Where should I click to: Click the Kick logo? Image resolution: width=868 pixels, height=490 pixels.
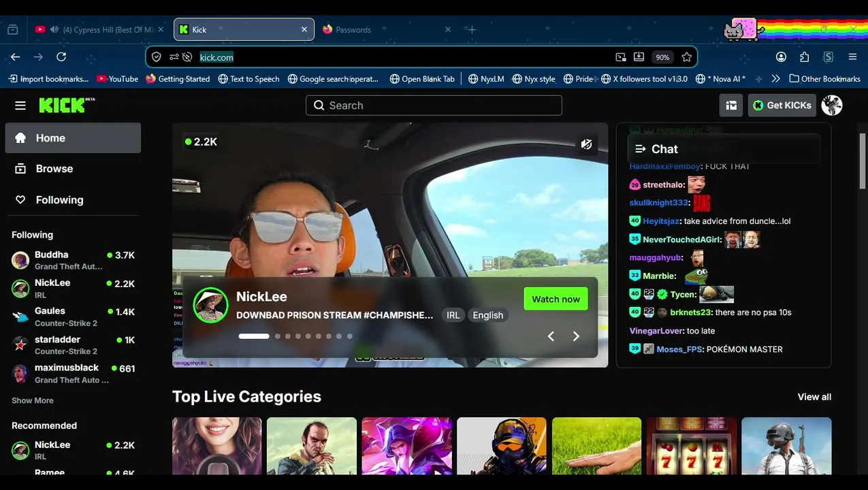point(67,105)
